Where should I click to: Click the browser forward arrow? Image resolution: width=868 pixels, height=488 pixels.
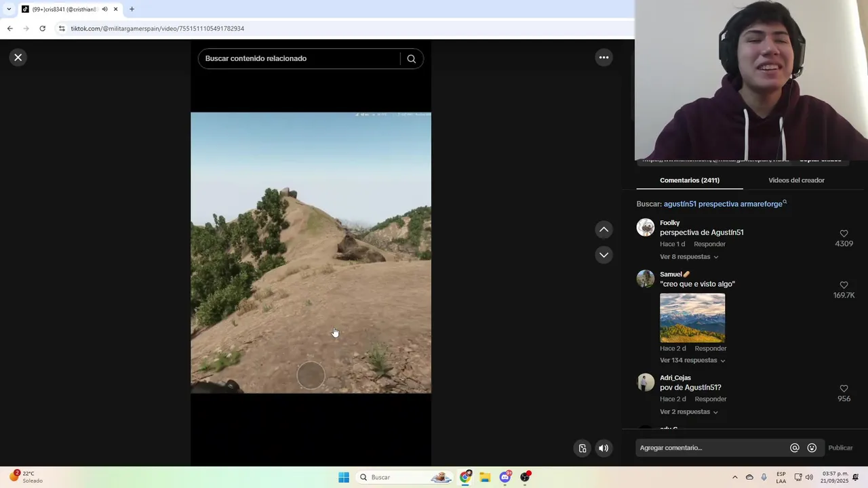[26, 28]
